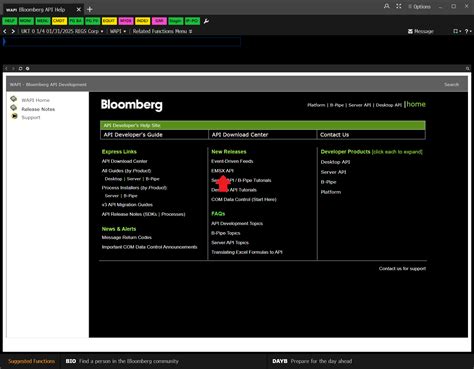Click the Platform link in top navigation
This screenshot has height=369, width=474.
(316, 105)
